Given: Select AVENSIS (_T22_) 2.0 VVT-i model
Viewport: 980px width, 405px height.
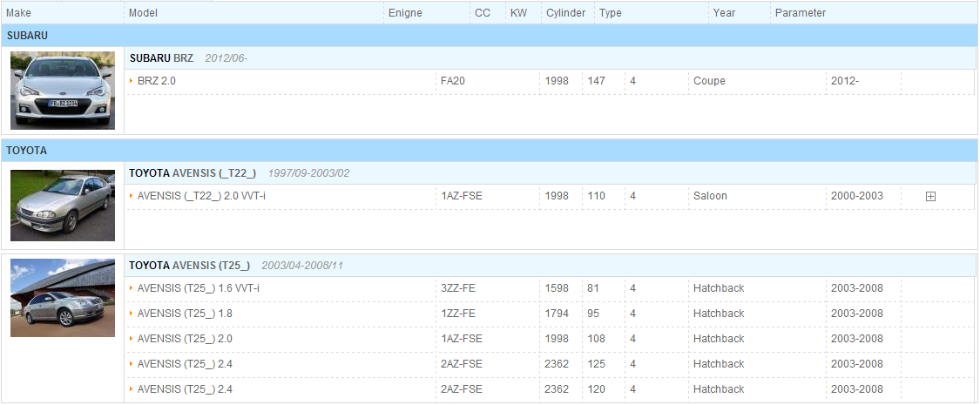Looking at the screenshot, I should 201,196.
